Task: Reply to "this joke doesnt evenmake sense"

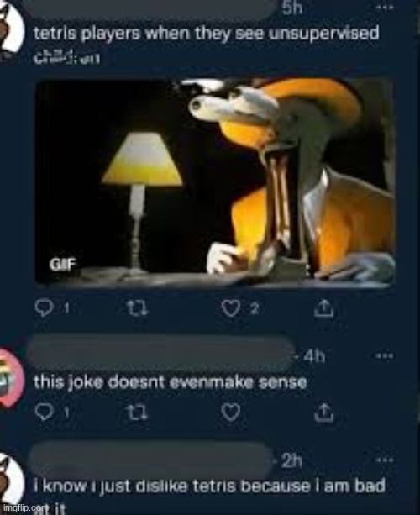Action: (43, 413)
